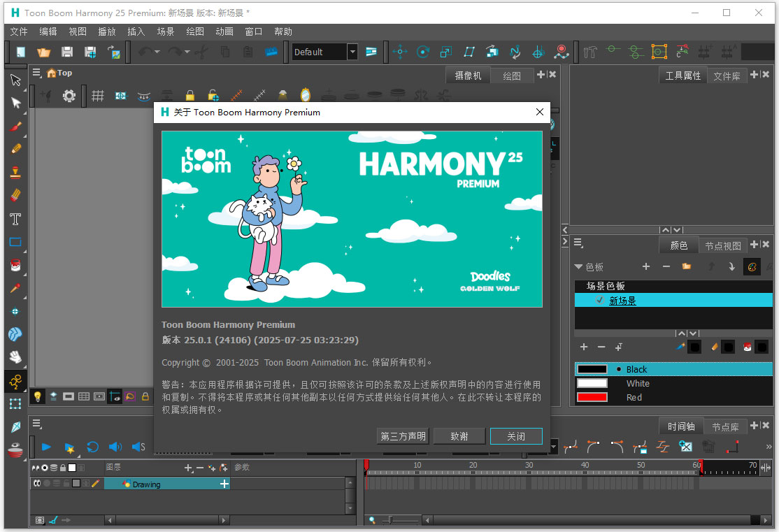Select the Transform tool at top of toolbar

coord(15,80)
